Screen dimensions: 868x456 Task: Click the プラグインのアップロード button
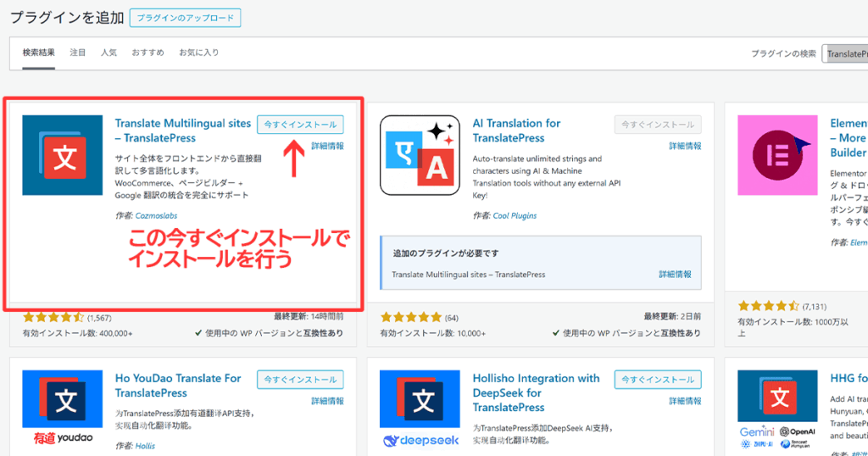(x=186, y=18)
